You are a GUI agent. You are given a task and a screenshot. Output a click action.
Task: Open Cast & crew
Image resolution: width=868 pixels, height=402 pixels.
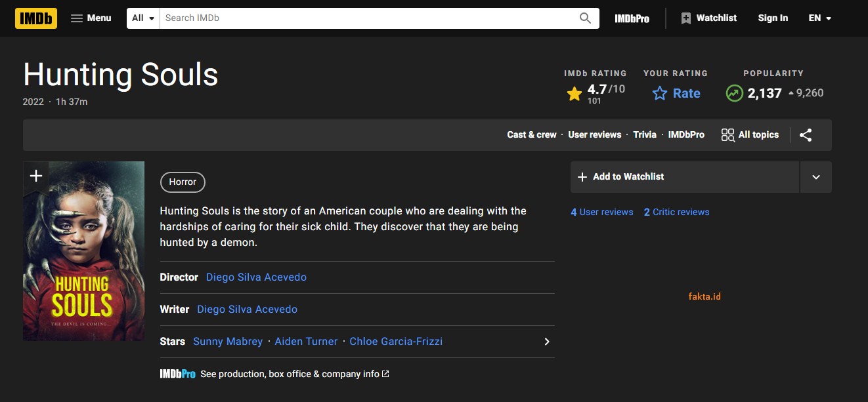(x=531, y=134)
